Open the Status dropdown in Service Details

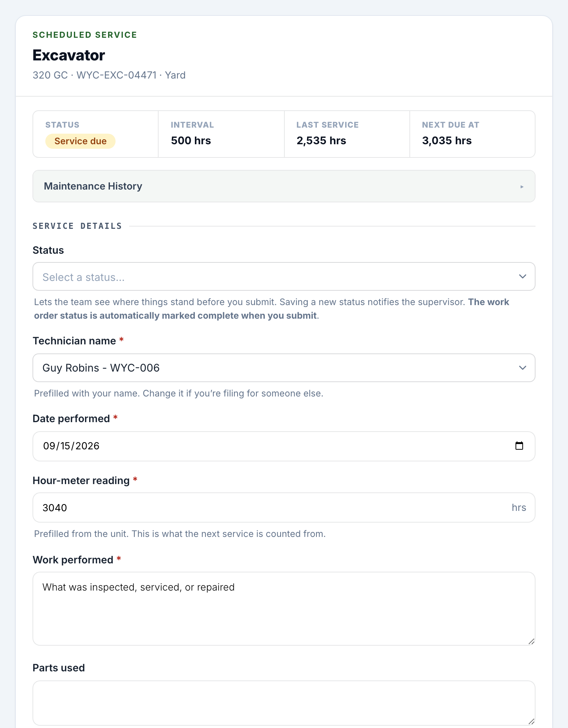pyautogui.click(x=284, y=276)
